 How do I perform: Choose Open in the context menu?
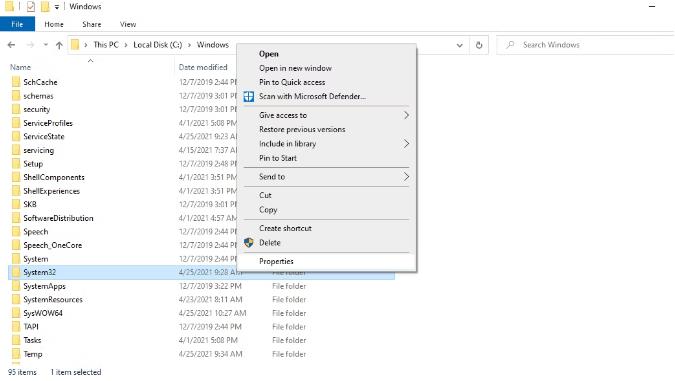tap(327, 54)
